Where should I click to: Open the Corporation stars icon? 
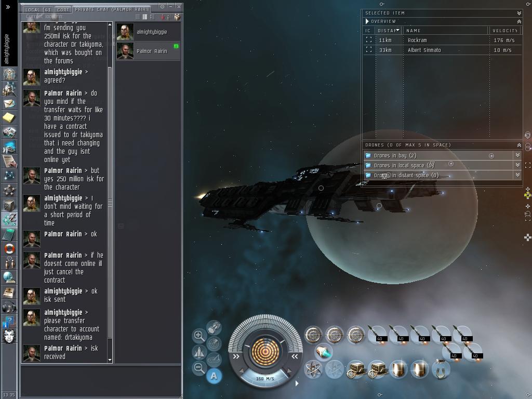pyautogui.click(x=9, y=190)
